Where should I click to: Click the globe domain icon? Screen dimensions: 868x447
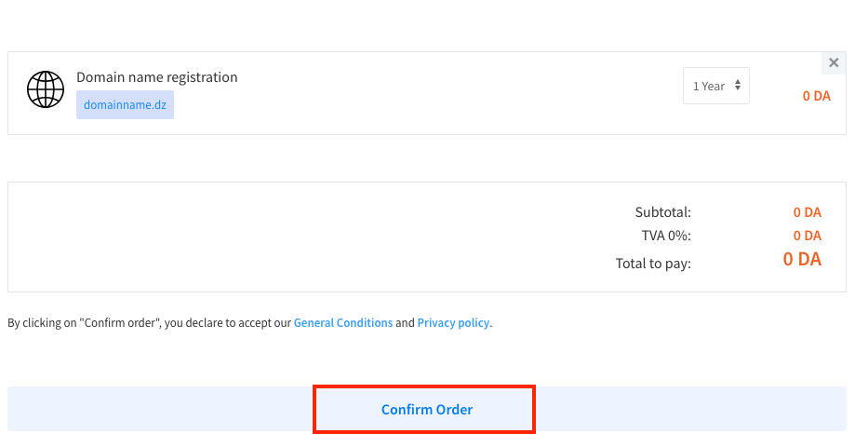click(46, 89)
